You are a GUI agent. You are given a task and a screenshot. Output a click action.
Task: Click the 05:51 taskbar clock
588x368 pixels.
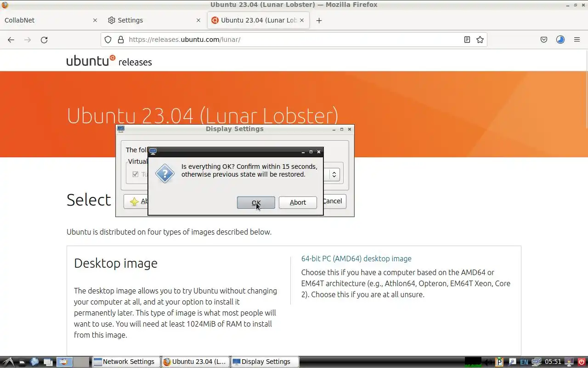[x=553, y=362]
